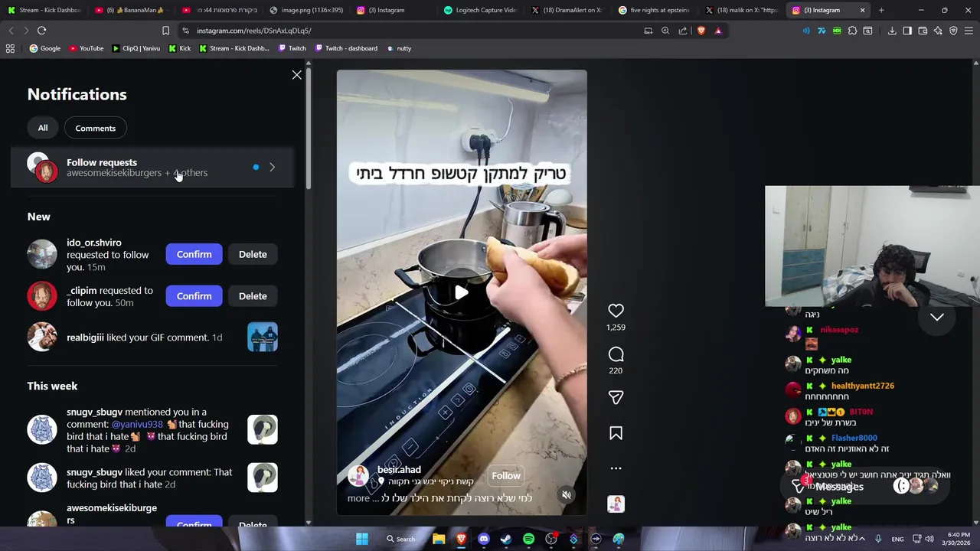Viewport: 980px width, 551px height.
Task: Select the Comments notifications filter
Action: 96,128
